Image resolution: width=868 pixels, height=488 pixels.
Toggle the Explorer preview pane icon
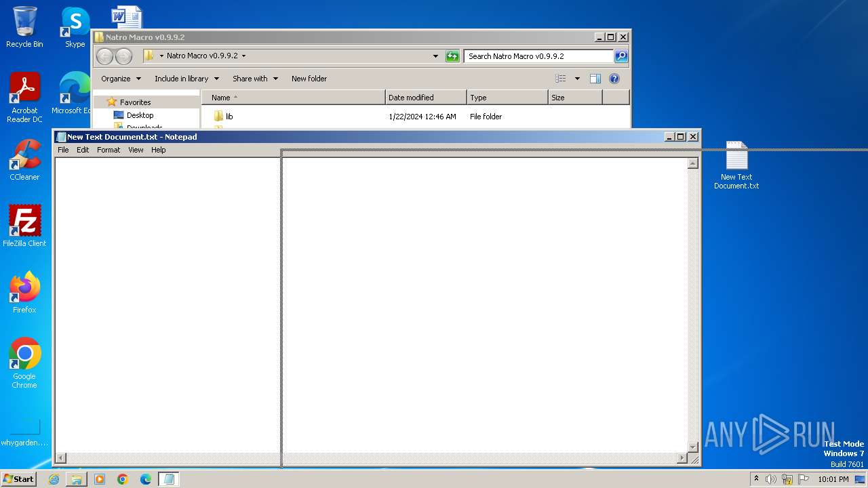tap(595, 79)
